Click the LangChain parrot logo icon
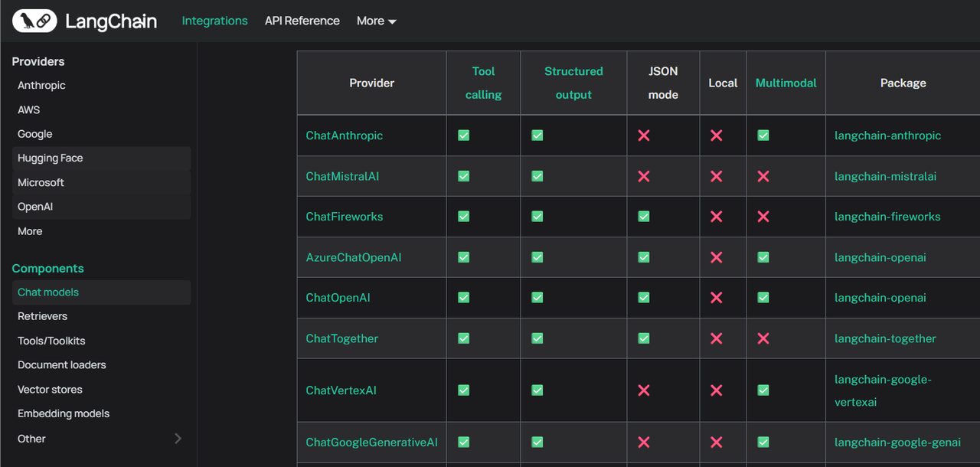Image resolution: width=980 pixels, height=467 pixels. coord(34,21)
